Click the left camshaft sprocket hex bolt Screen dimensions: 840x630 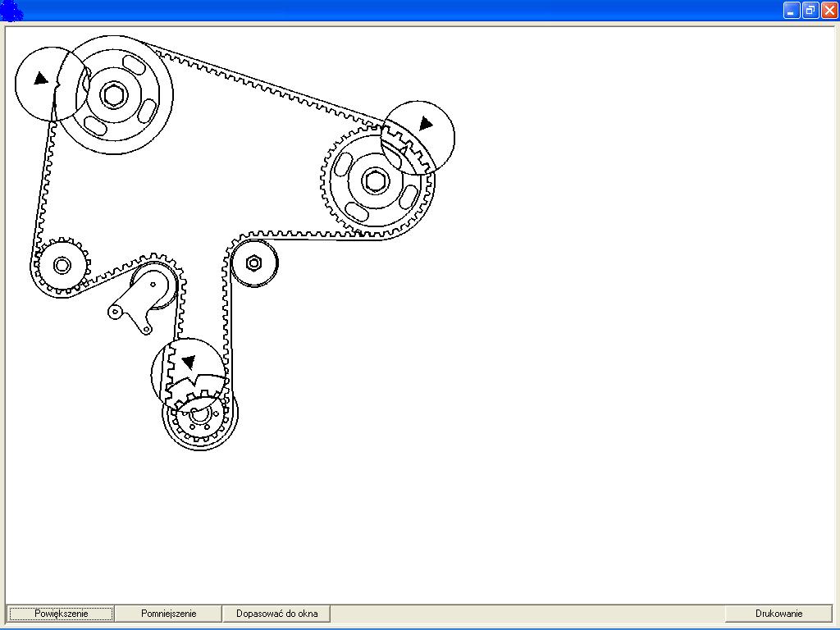pyautogui.click(x=113, y=94)
